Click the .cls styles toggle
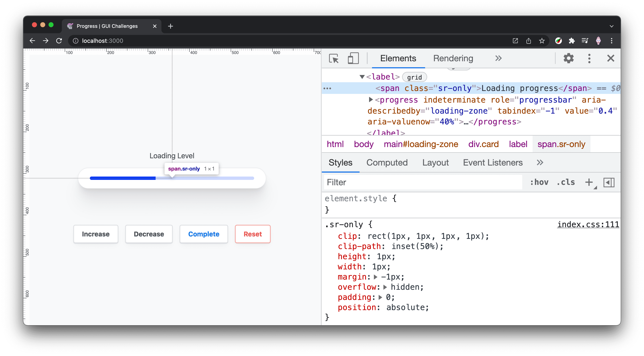The width and height of the screenshot is (644, 356). 566,182
